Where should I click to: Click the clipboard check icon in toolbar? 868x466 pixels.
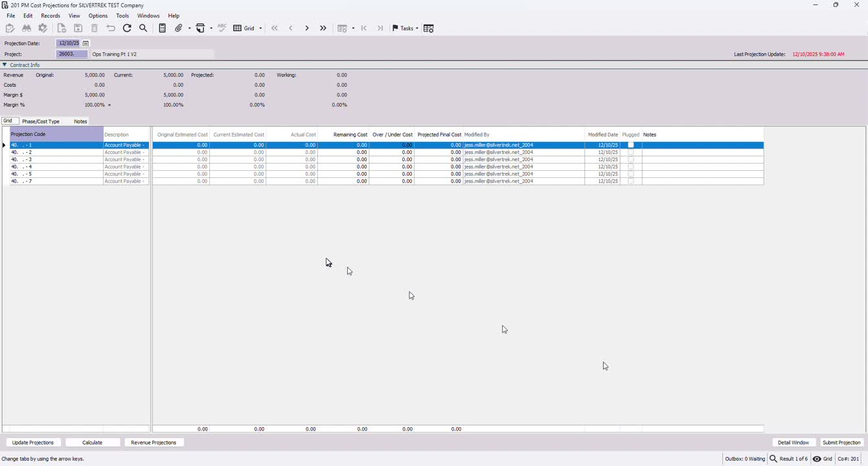[x=10, y=28]
